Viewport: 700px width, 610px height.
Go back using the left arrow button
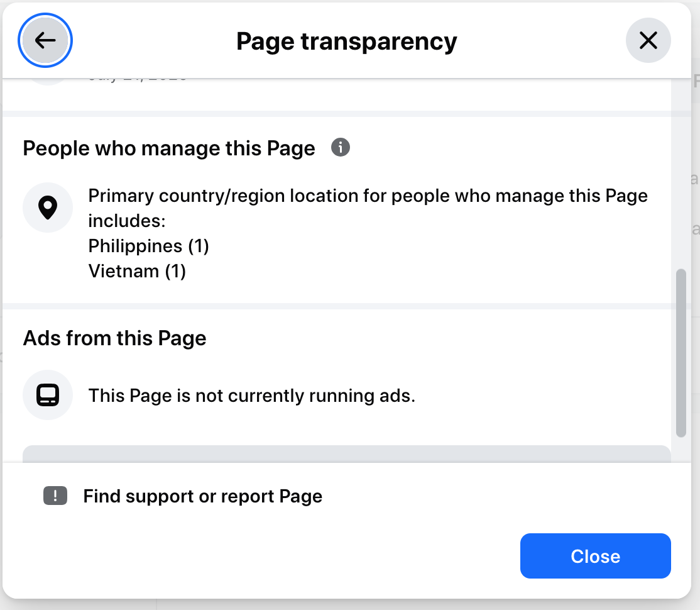45,41
